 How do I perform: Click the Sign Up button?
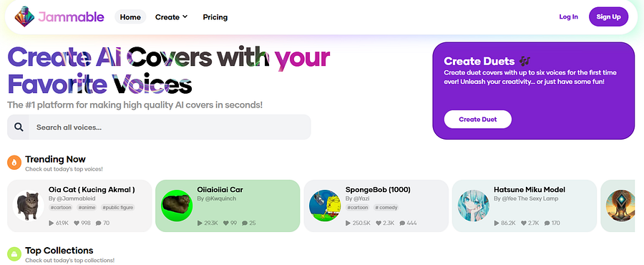coord(609,17)
